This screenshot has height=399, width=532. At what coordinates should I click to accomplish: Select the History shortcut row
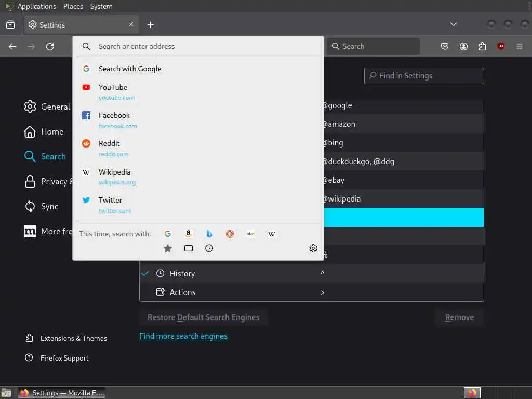click(312, 273)
